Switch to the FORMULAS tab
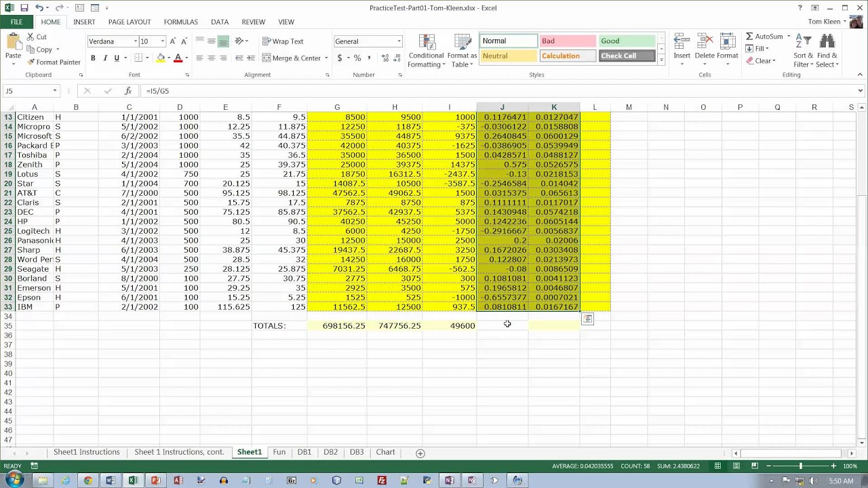868x488 pixels. click(181, 22)
